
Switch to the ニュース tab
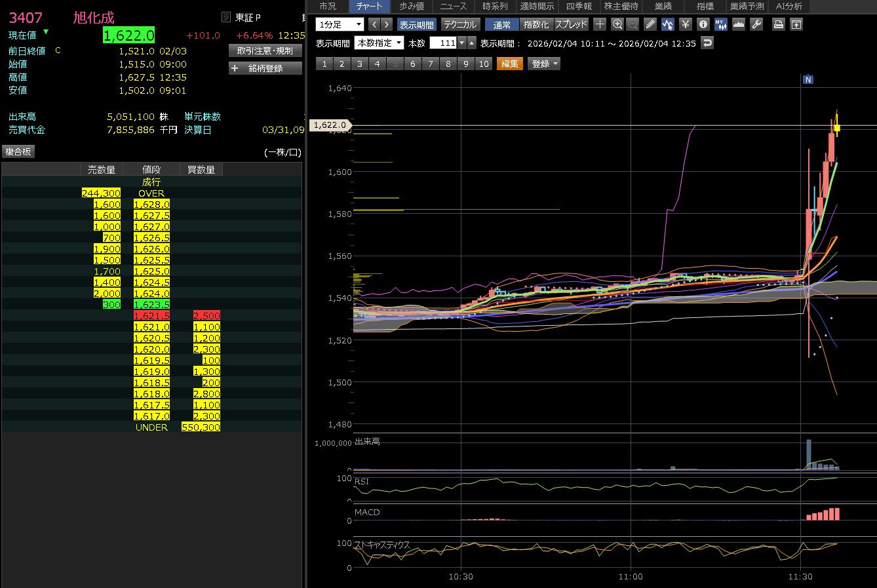(453, 6)
